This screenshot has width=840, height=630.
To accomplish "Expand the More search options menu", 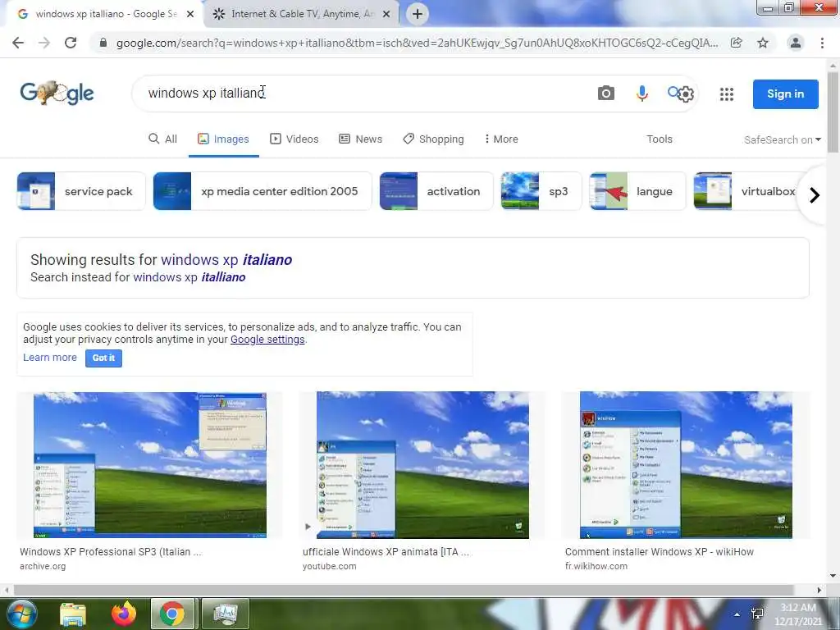I will click(501, 139).
